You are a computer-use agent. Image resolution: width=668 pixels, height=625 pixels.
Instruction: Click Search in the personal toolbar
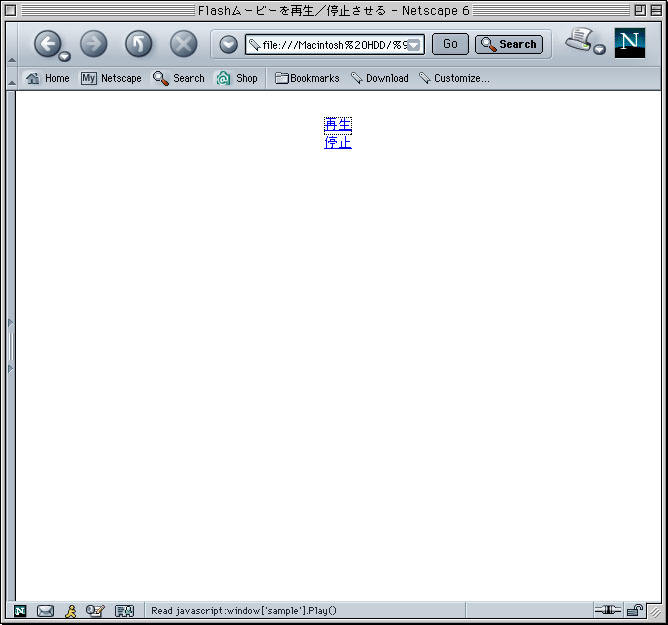[x=179, y=78]
